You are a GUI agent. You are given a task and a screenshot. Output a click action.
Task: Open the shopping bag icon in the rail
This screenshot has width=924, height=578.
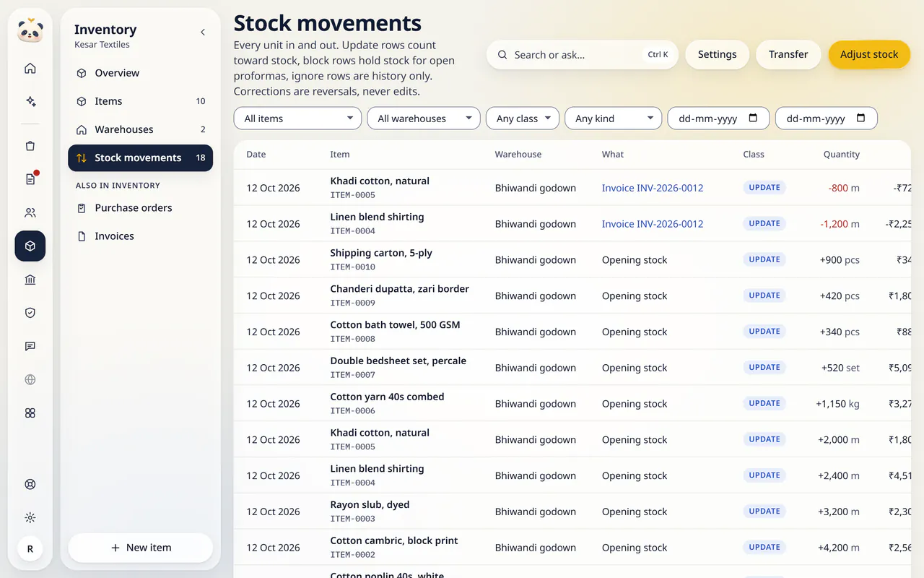[30, 146]
